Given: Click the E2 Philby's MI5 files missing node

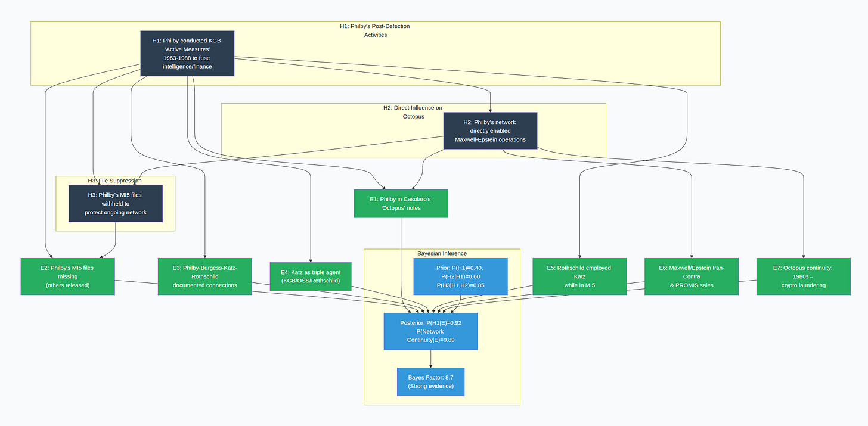Looking at the screenshot, I should (x=68, y=276).
